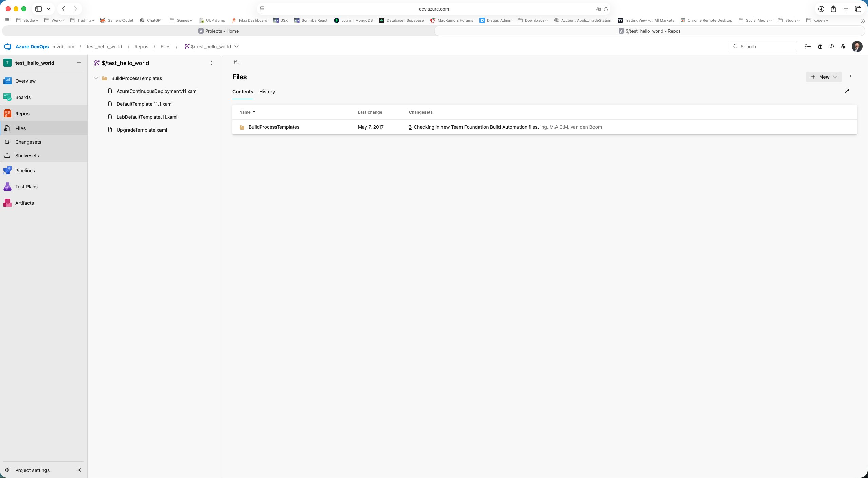Click the Repos breadcrumb link
This screenshot has width=868, height=478.
[x=141, y=46]
